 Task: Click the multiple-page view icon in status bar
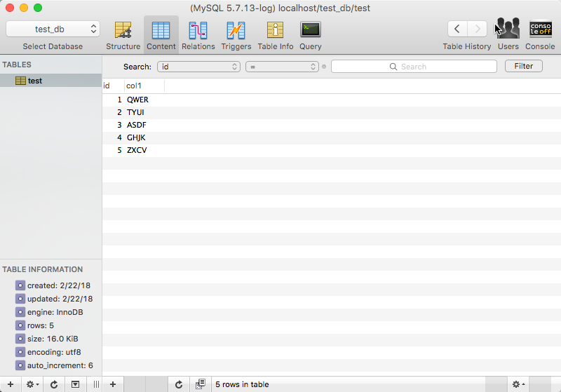[x=201, y=384]
